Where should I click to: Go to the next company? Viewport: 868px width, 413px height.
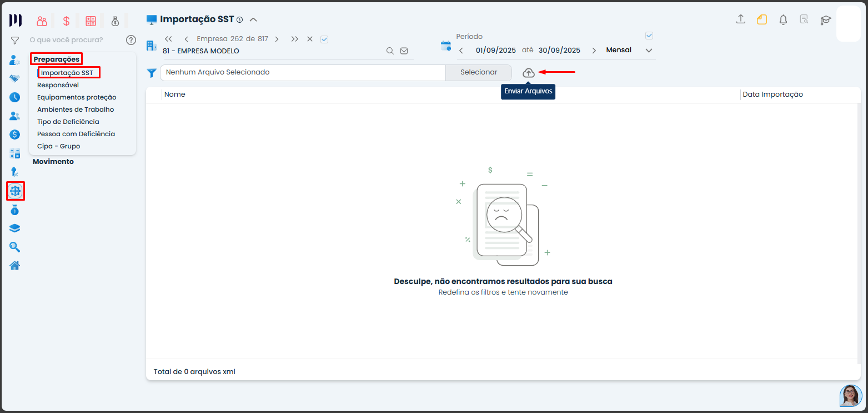(277, 39)
